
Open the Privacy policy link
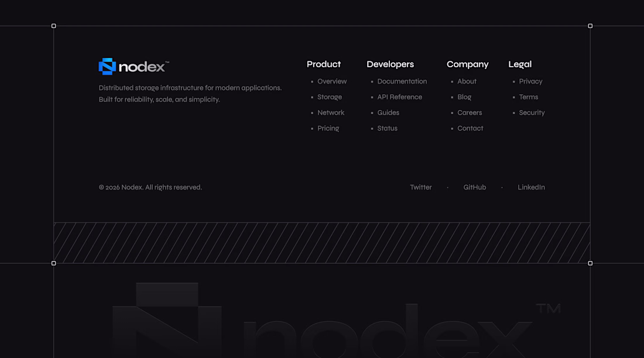[x=530, y=81]
